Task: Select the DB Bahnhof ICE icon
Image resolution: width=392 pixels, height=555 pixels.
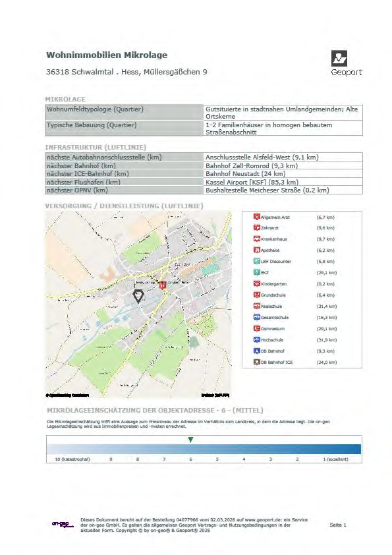Action: point(257,362)
